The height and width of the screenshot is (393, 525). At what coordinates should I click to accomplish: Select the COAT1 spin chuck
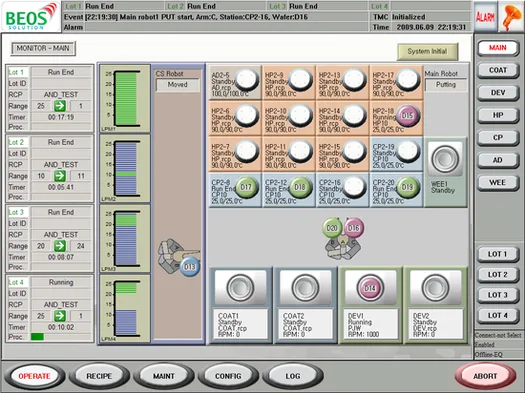click(240, 288)
